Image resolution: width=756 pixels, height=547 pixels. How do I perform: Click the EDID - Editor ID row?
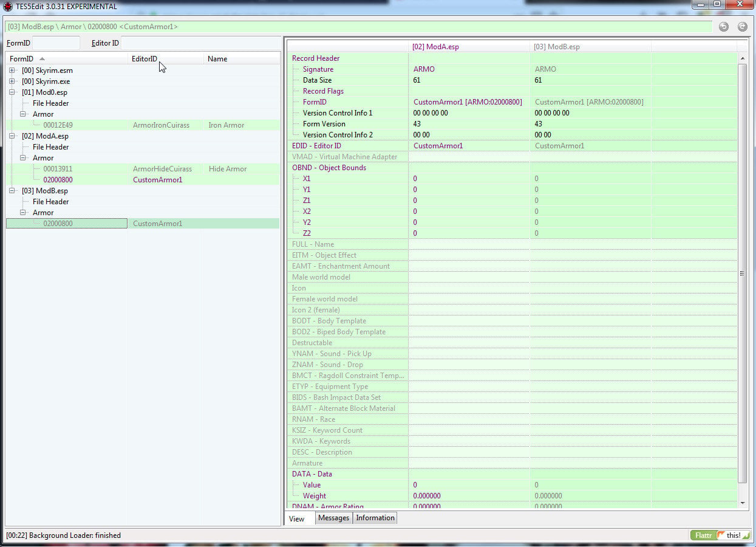pos(512,146)
